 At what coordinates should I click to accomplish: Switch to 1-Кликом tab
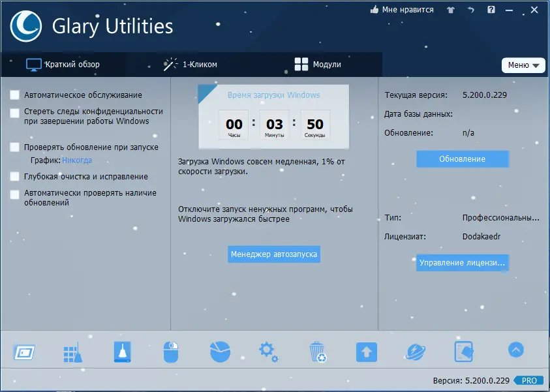tap(191, 65)
